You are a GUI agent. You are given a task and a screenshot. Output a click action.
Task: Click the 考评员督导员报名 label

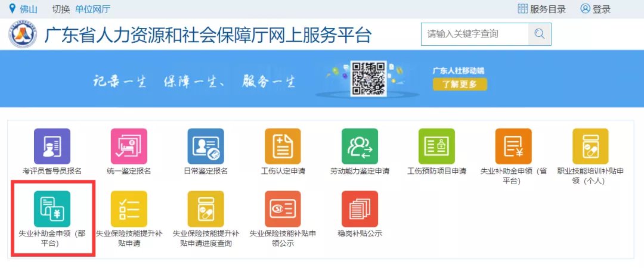[x=52, y=171]
